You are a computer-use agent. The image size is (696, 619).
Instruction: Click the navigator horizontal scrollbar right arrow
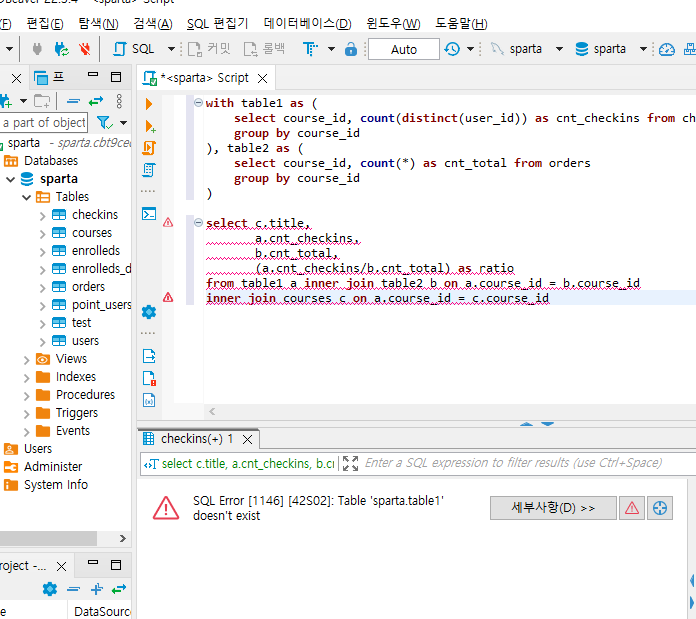pos(123,538)
